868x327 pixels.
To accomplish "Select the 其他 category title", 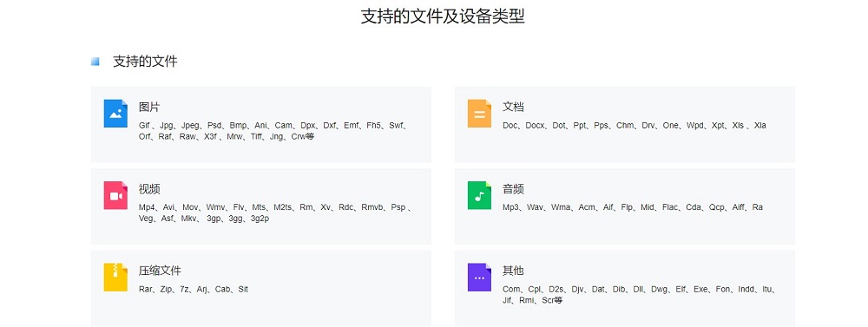I will pos(513,271).
